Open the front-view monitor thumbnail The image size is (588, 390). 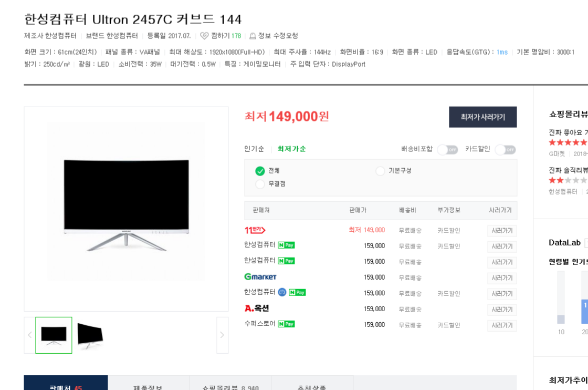point(54,335)
